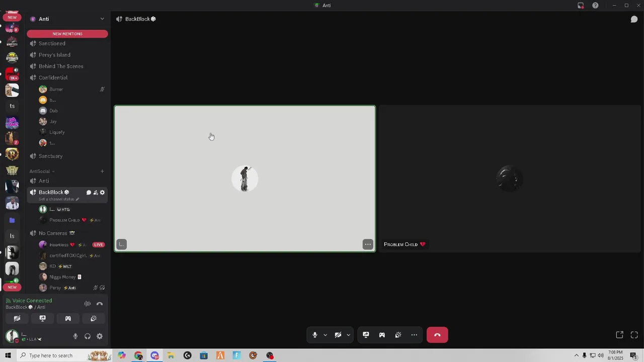Start activity from voice panel
Image resolution: width=644 pixels, height=362 pixels.
(68, 318)
